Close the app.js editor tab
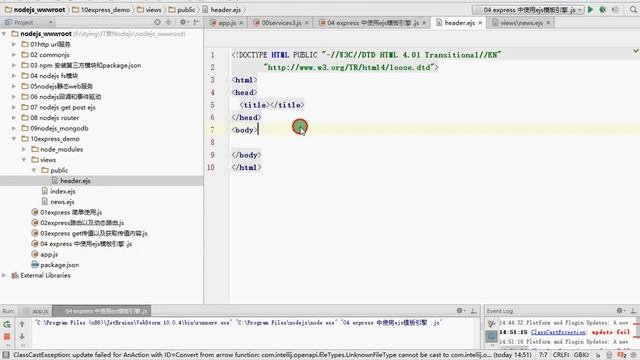Screen dimensions: 640x360 tap(241, 23)
